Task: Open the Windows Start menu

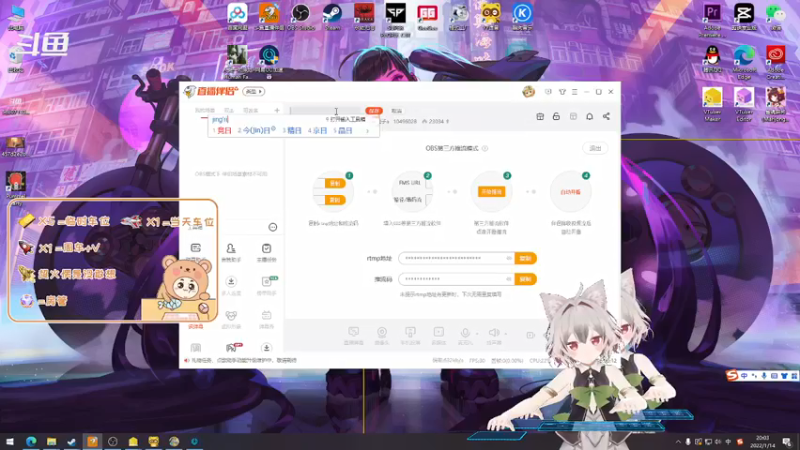Action: (x=10, y=442)
